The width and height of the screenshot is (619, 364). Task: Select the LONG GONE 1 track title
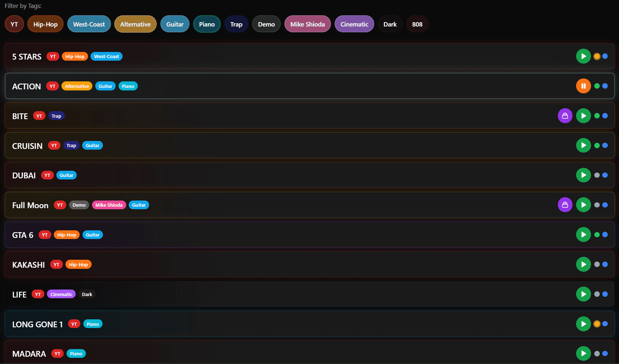(x=37, y=324)
